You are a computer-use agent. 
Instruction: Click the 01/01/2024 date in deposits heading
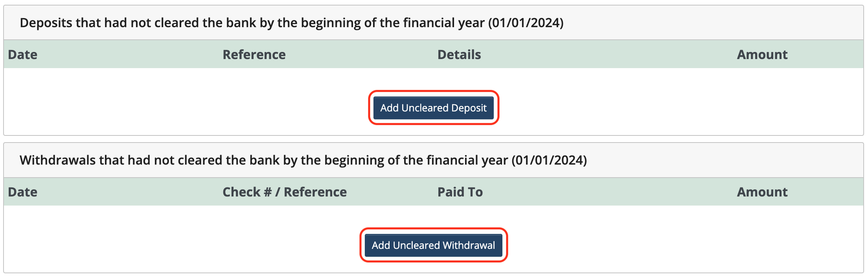526,23
